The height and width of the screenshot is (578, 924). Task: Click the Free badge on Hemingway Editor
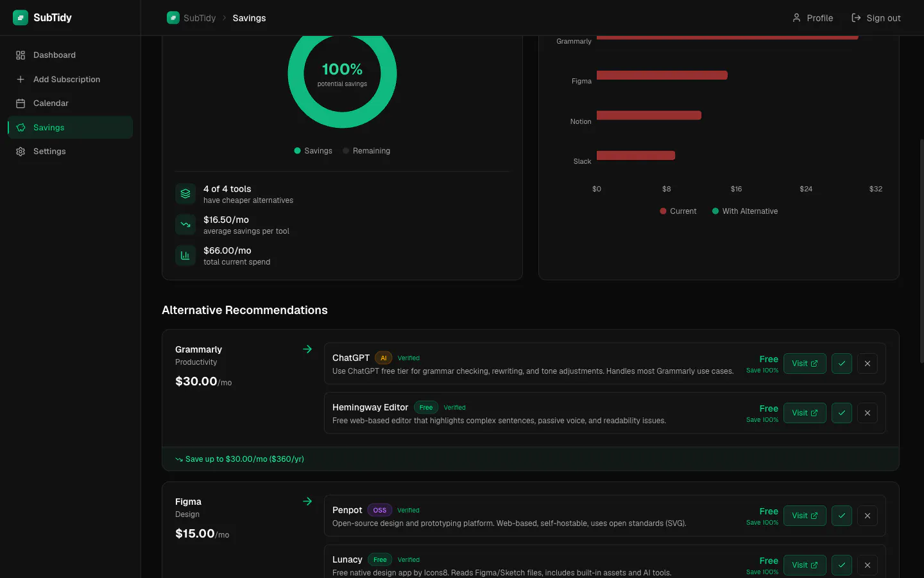pyautogui.click(x=426, y=408)
